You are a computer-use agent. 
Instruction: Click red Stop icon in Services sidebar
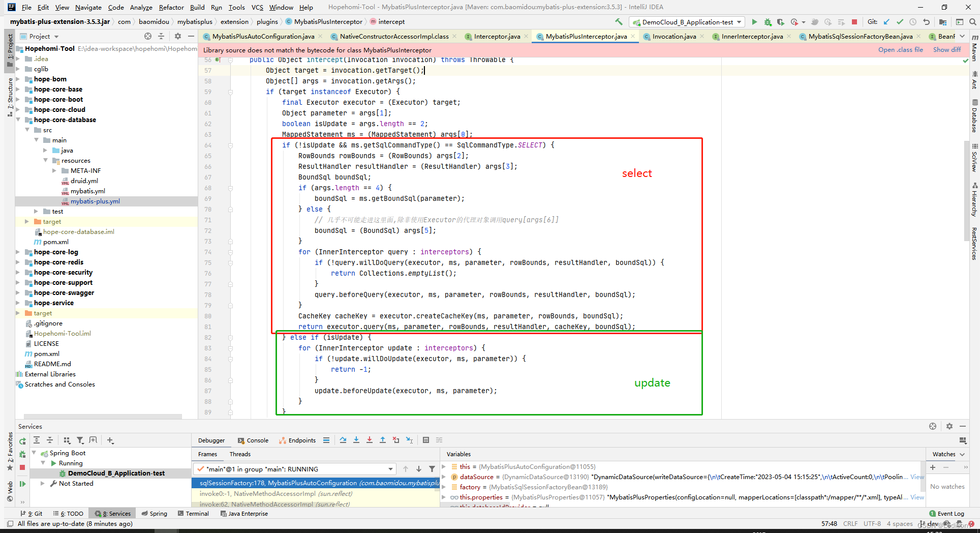click(22, 467)
